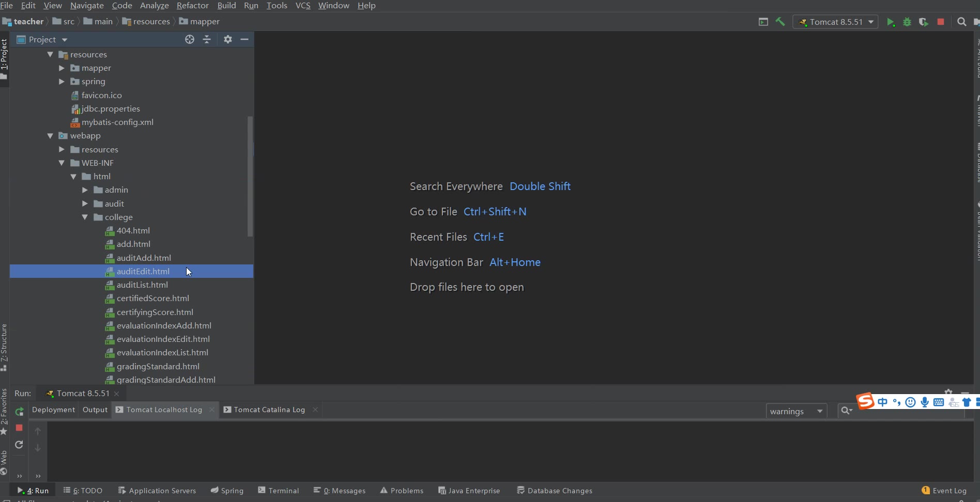Click the locate/scroll-from-source target icon
Image resolution: width=980 pixels, height=502 pixels.
pos(190,40)
